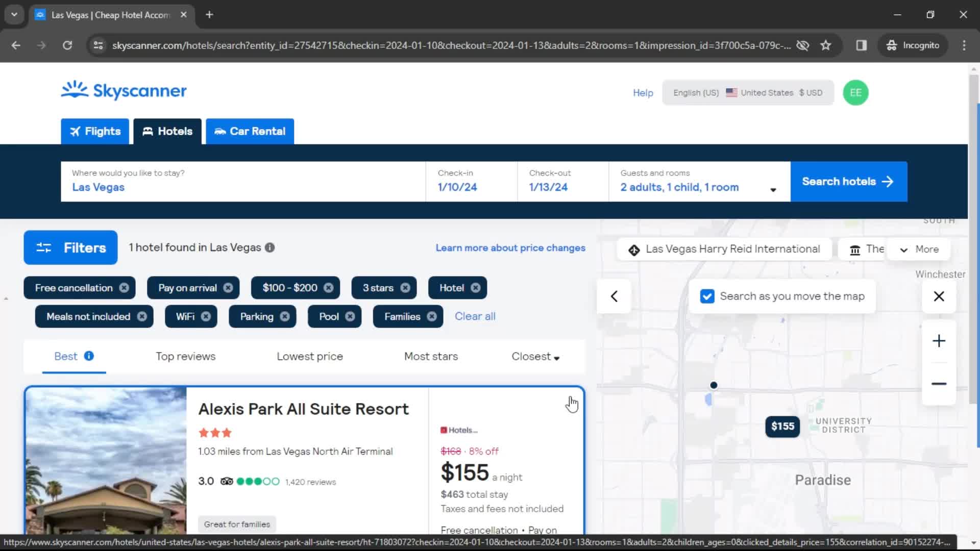The height and width of the screenshot is (551, 980).
Task: Open browser side panel
Action: [862, 45]
